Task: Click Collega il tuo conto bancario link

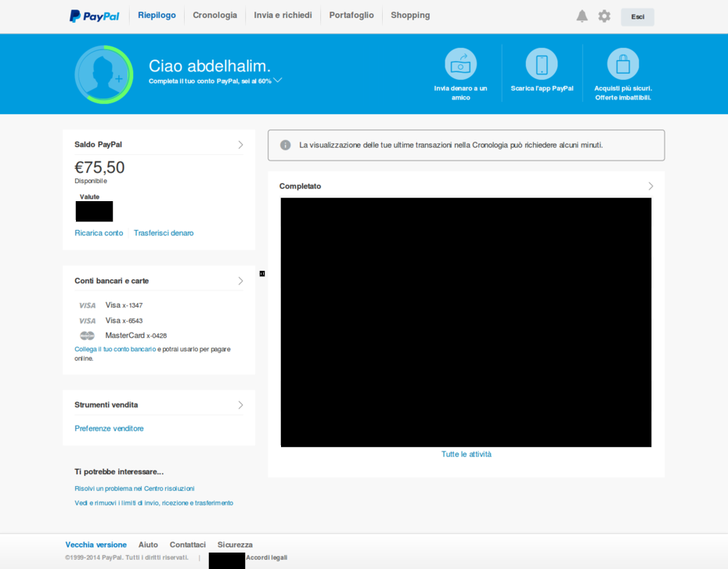Action: [115, 349]
